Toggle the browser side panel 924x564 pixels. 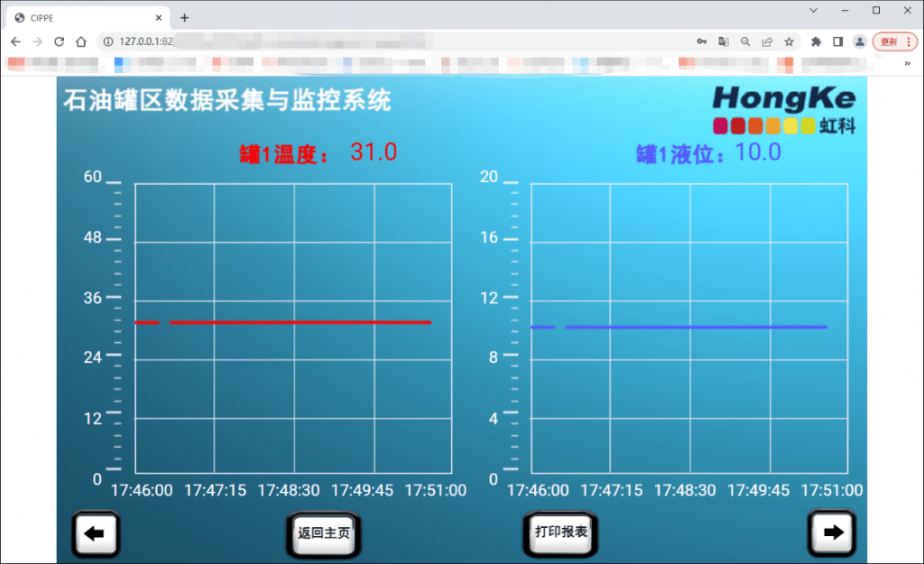pos(837,42)
